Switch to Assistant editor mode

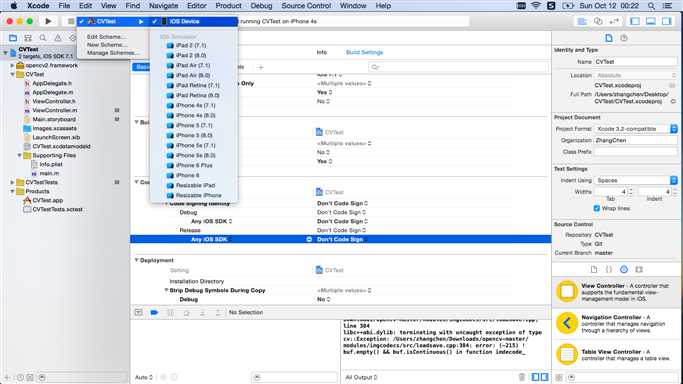(598, 21)
